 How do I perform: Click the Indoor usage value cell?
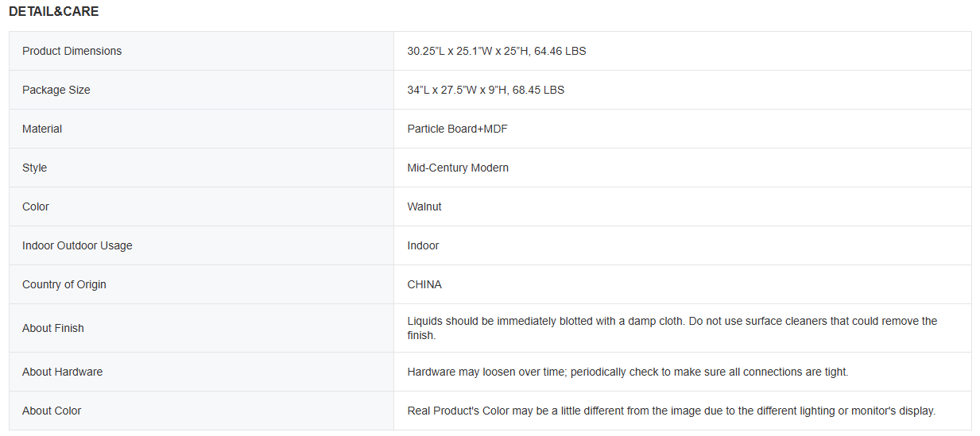click(423, 245)
